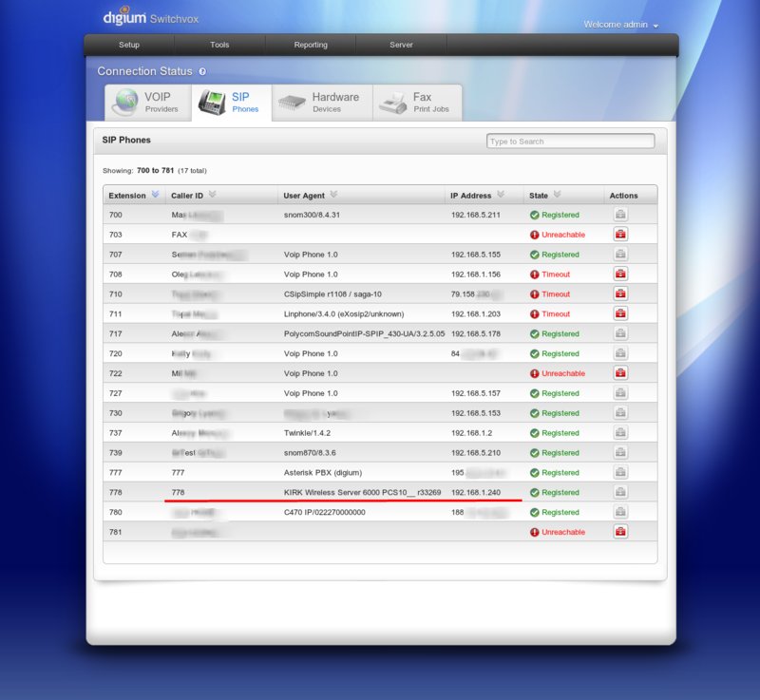760x700 pixels.
Task: Switch to the VOIP Providers tab
Action: tap(148, 103)
